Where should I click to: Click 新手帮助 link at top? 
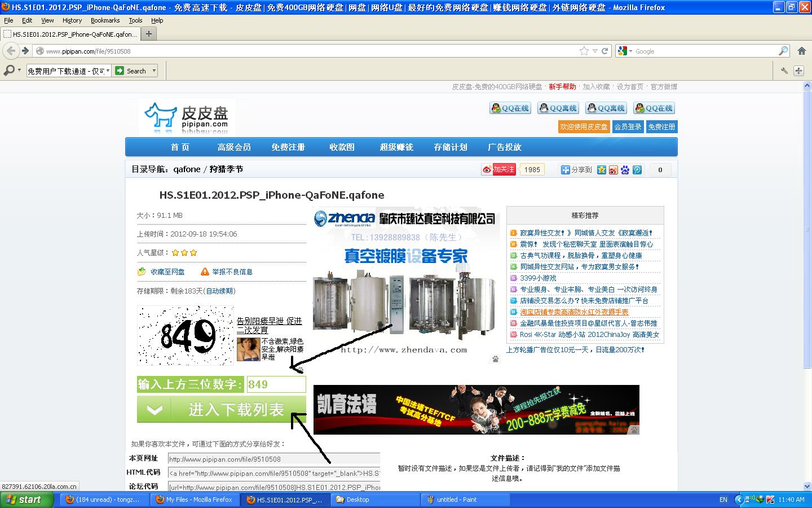coord(562,87)
